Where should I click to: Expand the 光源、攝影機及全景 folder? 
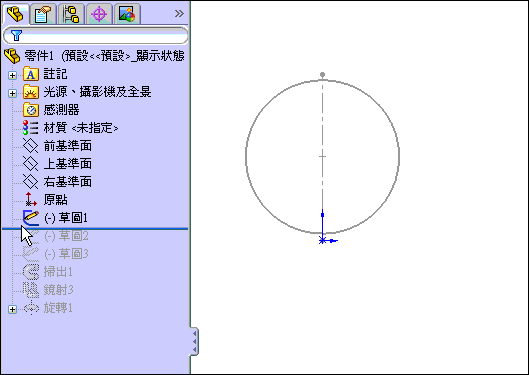(x=12, y=93)
